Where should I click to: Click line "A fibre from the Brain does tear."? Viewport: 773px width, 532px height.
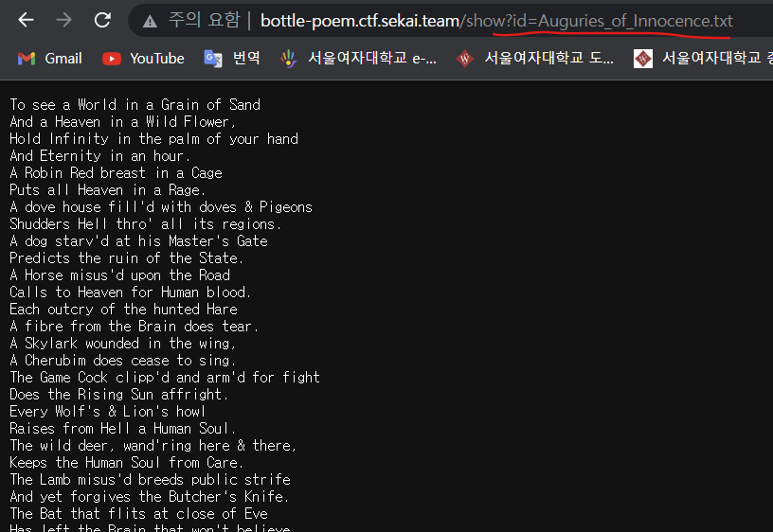tap(135, 326)
